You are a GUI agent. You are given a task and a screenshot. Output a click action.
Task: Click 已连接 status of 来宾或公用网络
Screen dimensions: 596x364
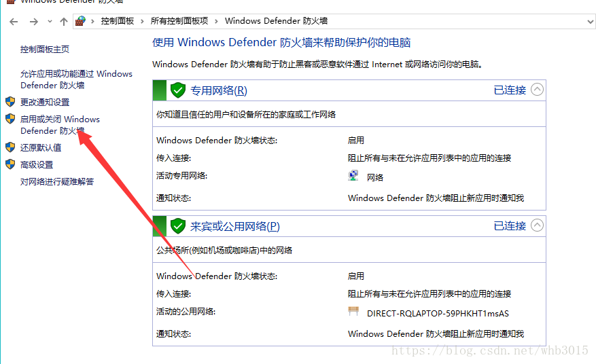(510, 225)
